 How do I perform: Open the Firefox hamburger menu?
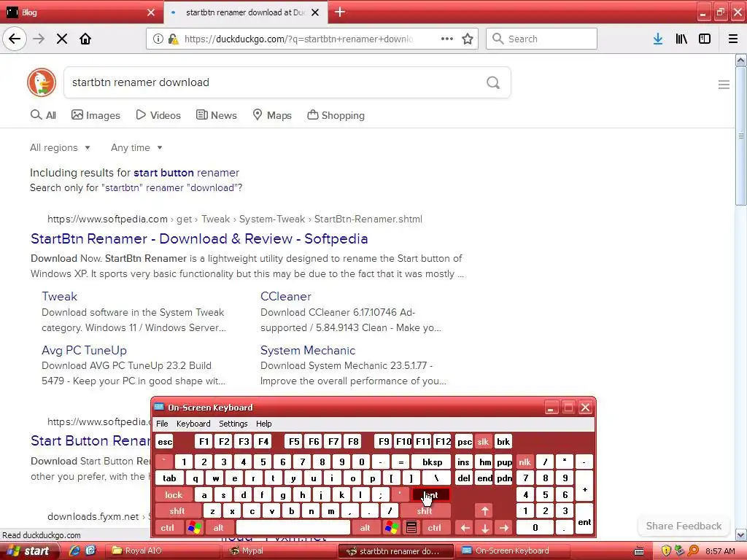coord(733,39)
